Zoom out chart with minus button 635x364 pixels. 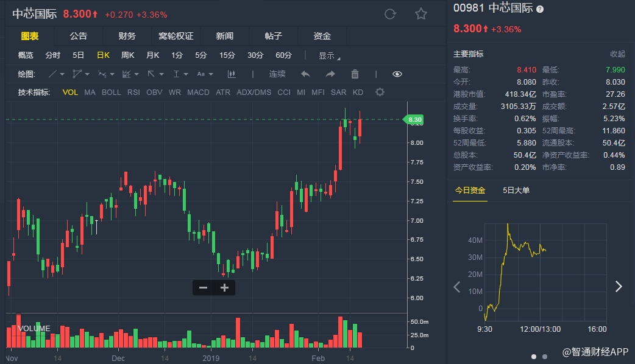pos(204,287)
